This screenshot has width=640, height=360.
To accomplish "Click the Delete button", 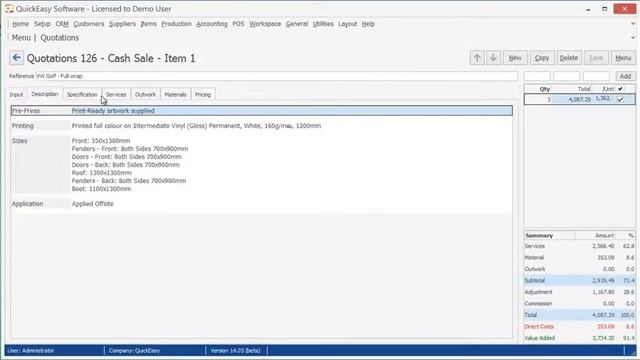I will point(569,58).
